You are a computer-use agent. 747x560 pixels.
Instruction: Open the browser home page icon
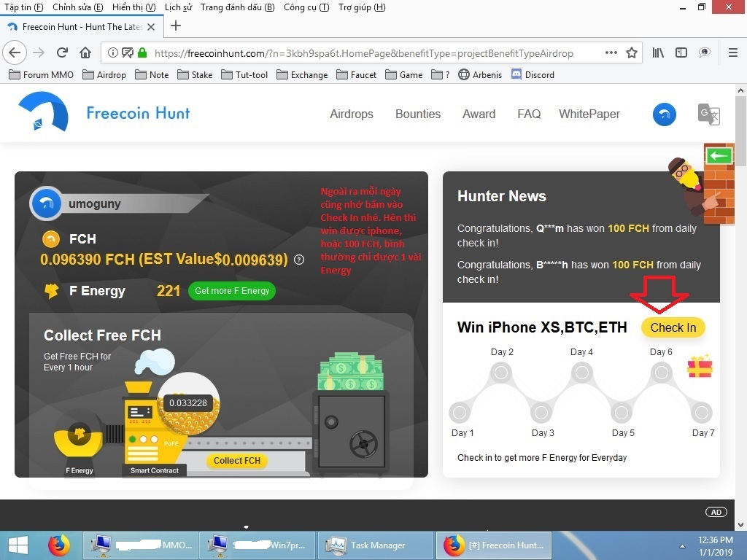click(85, 52)
